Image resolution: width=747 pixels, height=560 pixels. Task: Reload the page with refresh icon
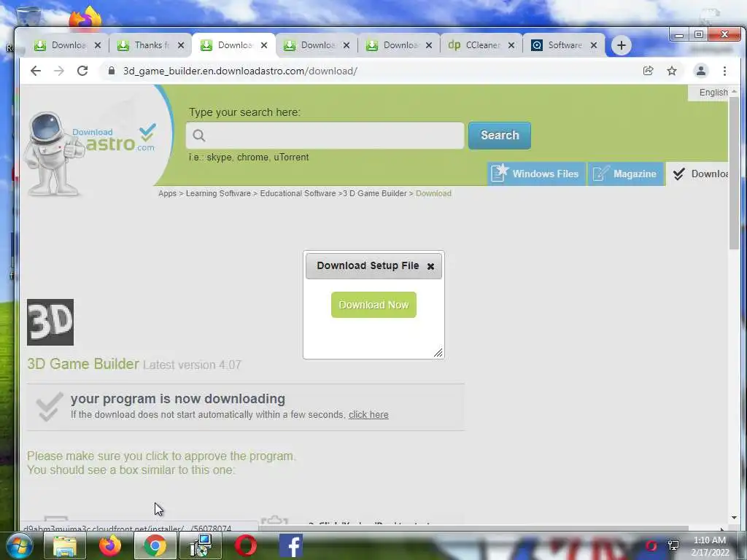point(82,71)
